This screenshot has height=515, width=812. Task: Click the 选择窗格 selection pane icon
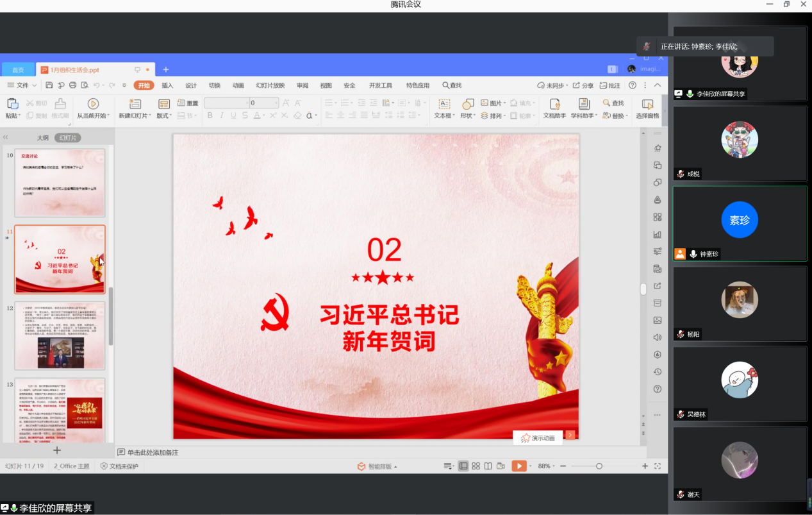pyautogui.click(x=647, y=104)
